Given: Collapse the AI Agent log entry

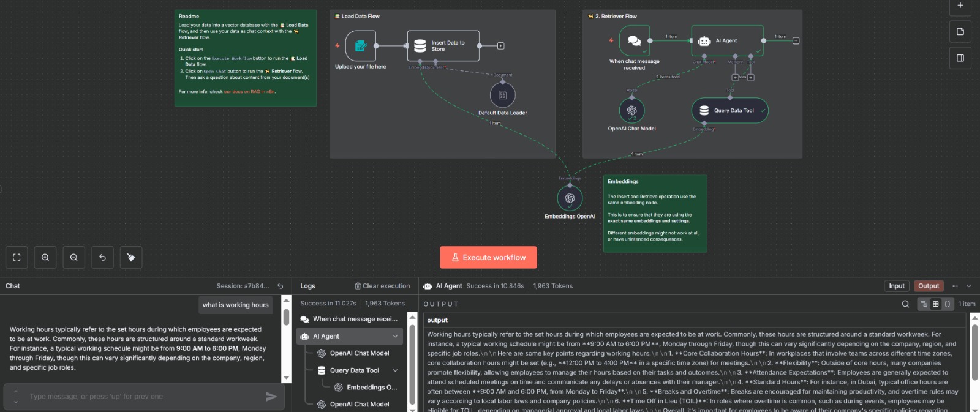Looking at the screenshot, I should (395, 336).
